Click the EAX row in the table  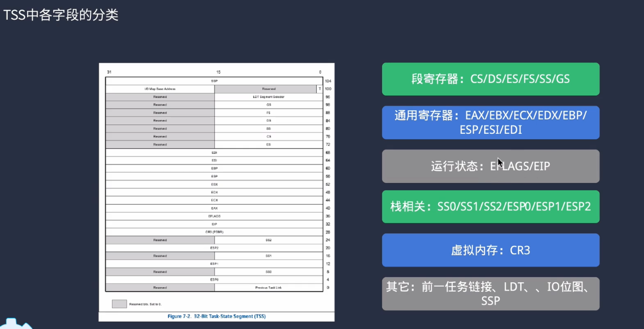coord(214,208)
